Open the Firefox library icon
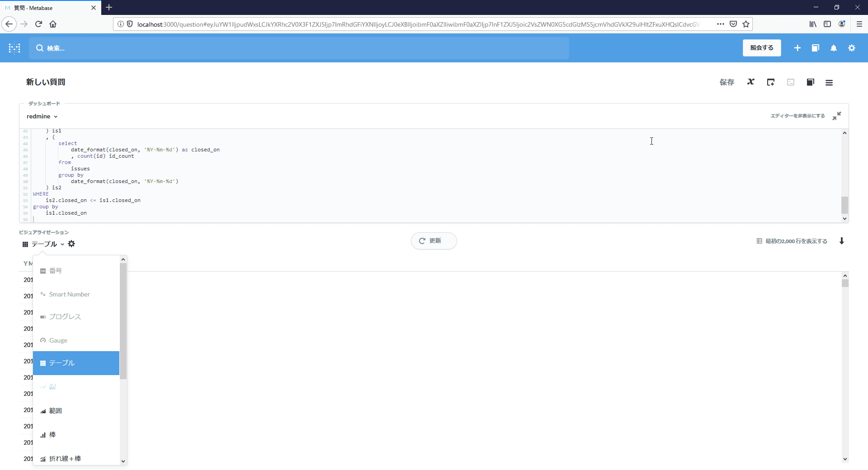The height and width of the screenshot is (470, 868). (x=812, y=24)
